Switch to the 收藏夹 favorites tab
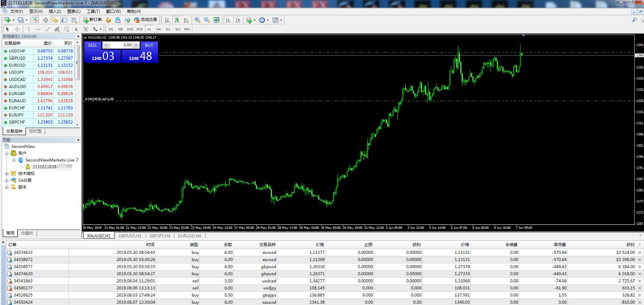This screenshot has height=305, width=644. tap(27, 233)
